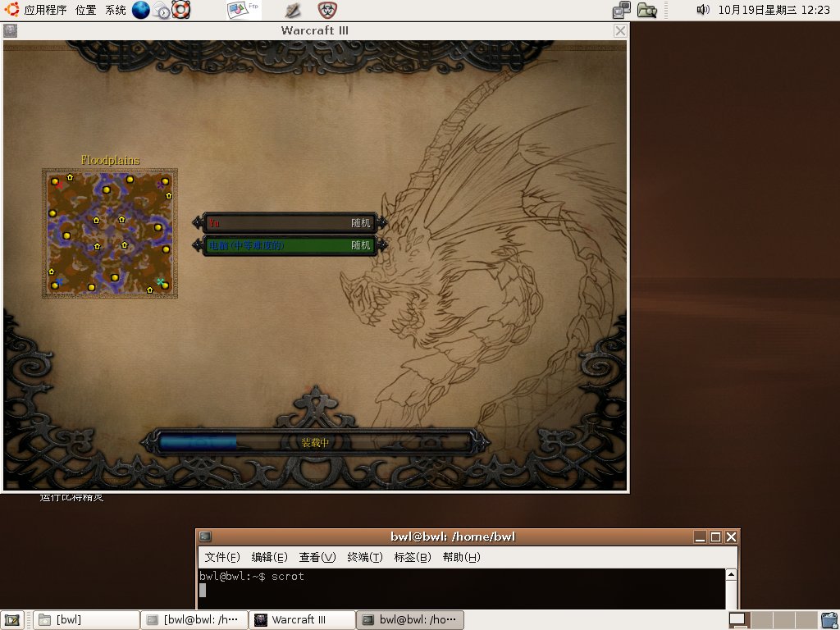
Task: Open the folder search icon in panel
Action: pos(647,10)
